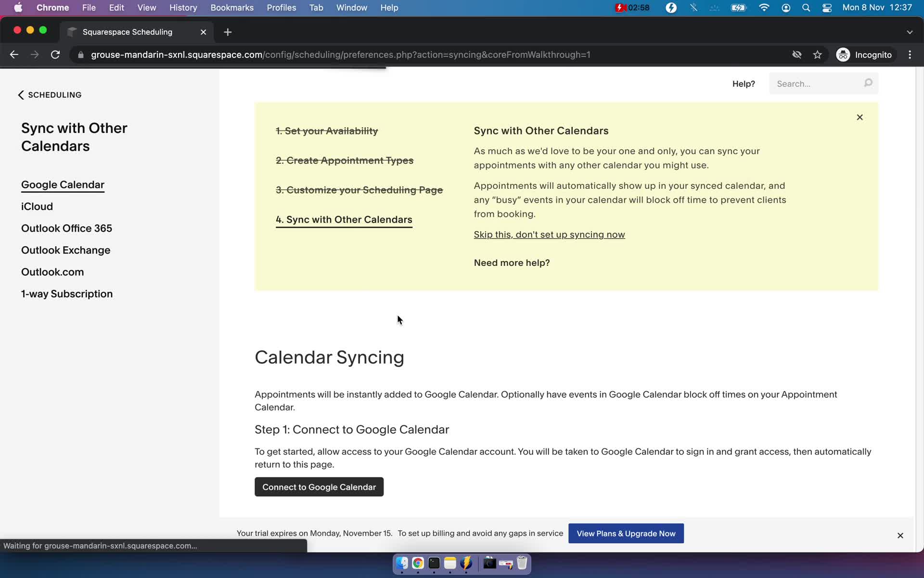The image size is (924, 578).
Task: Open Finder from the Dock
Action: click(x=402, y=563)
